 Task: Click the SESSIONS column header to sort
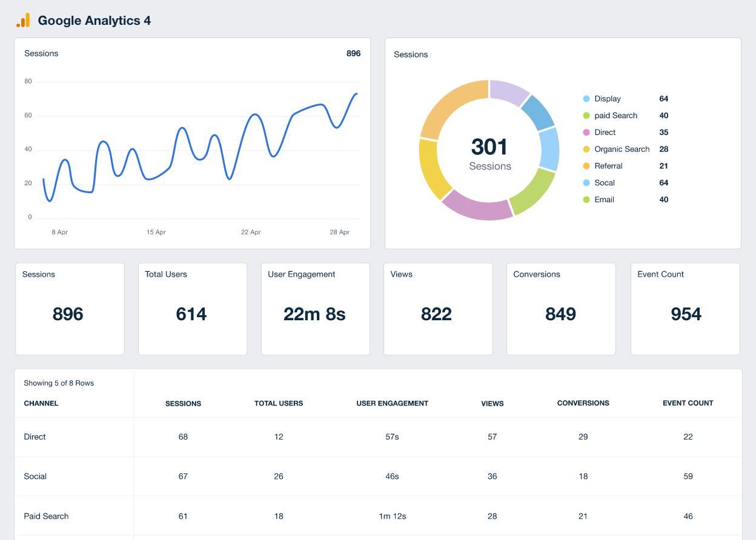pos(183,403)
